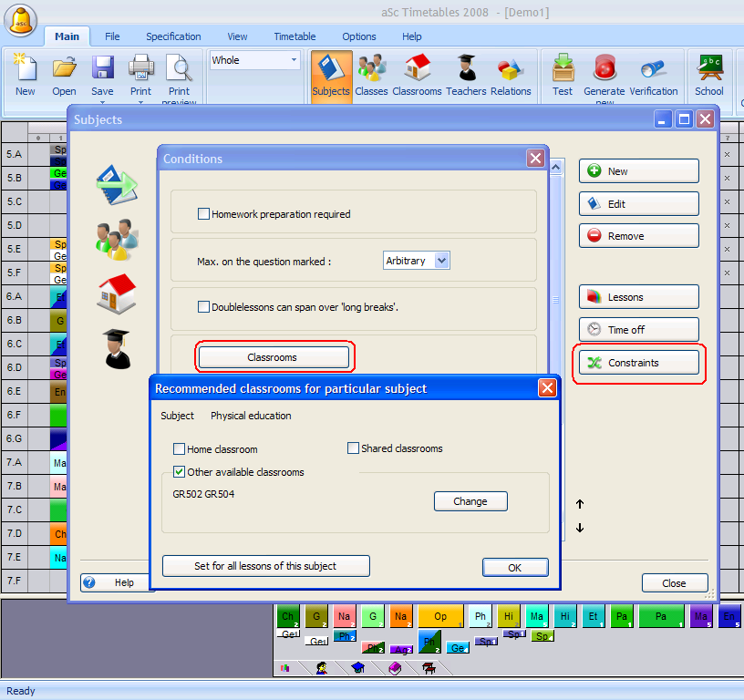Click the Generate new timetable icon
The width and height of the screenshot is (744, 700).
coord(604,75)
